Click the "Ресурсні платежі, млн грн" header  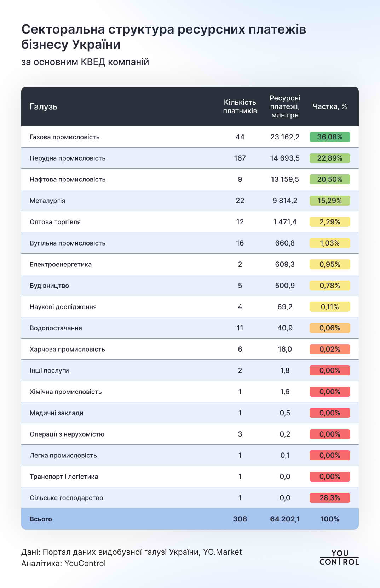tap(285, 106)
